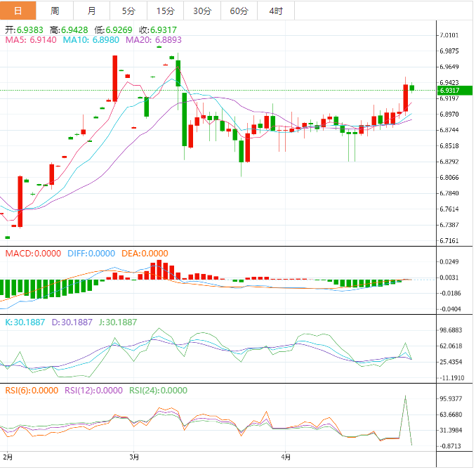The width and height of the screenshot is (476, 470).
Task: Select the 15分 timeframe tab
Action: click(x=165, y=11)
